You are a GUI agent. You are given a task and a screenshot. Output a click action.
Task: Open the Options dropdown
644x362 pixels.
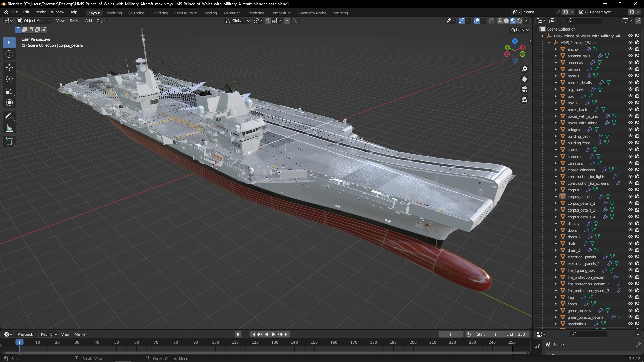[x=520, y=30]
